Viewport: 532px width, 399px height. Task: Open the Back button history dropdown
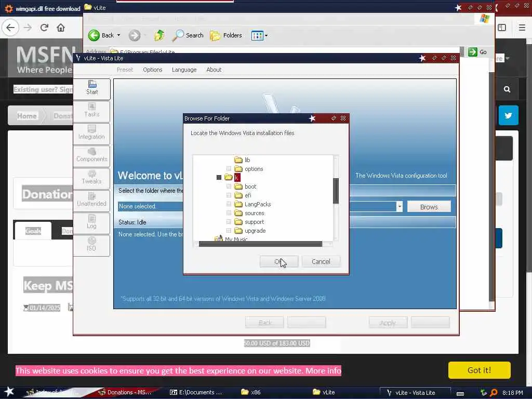(118, 35)
